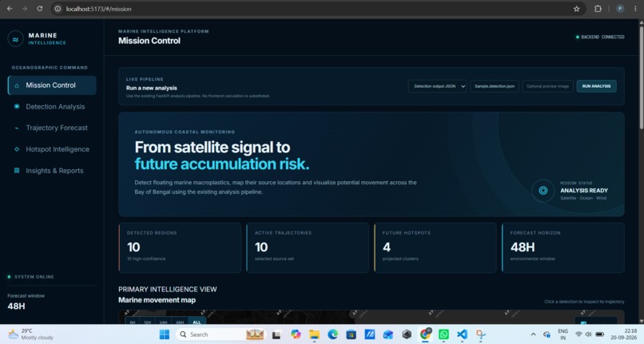
Task: Click the Mission Control home icon
Action: [17, 85]
